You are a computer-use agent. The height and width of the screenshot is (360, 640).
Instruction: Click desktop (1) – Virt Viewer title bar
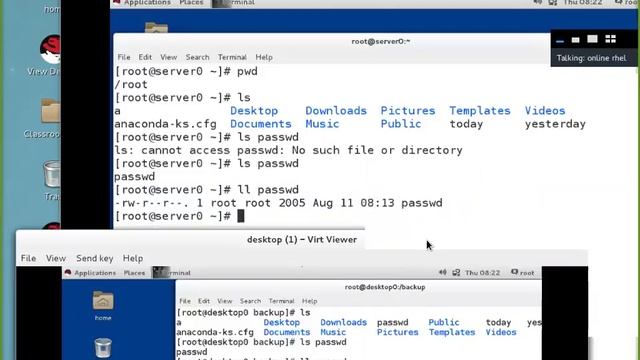[x=302, y=240]
